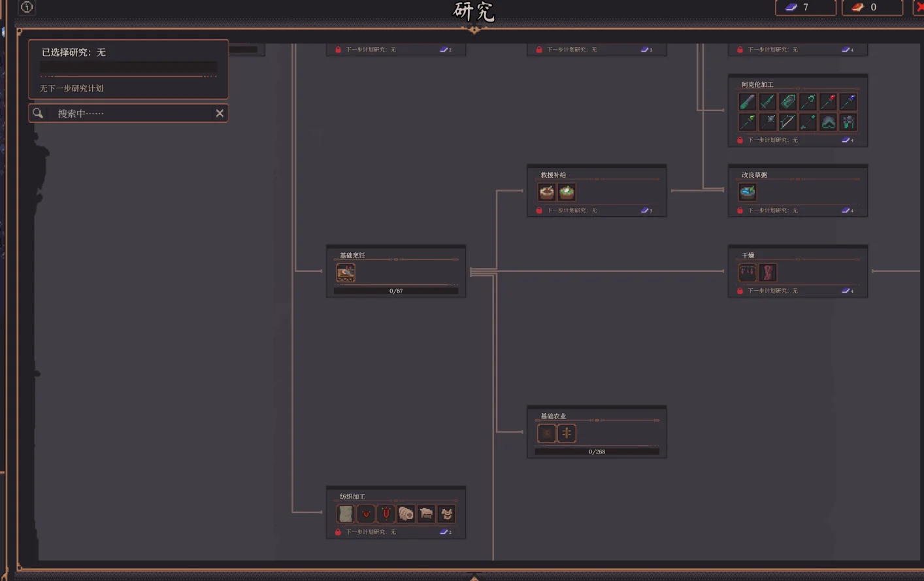Viewport: 924px width, 581px height.
Task: Select the blue herb porridge icon in 改良草粥
Action: [747, 192]
